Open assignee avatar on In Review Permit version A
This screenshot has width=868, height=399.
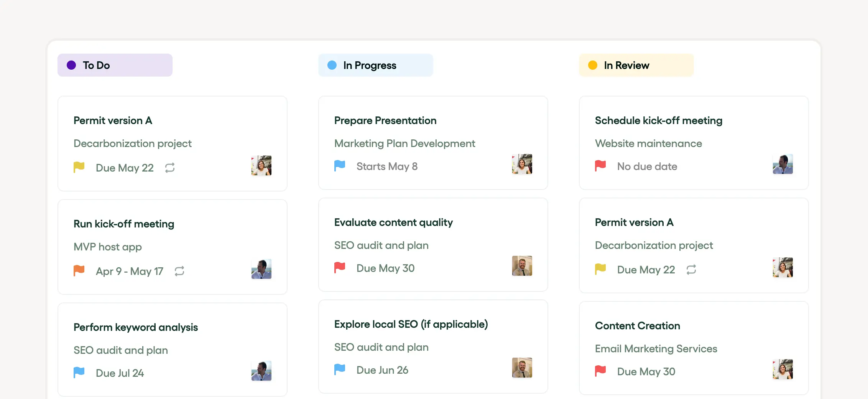(783, 267)
